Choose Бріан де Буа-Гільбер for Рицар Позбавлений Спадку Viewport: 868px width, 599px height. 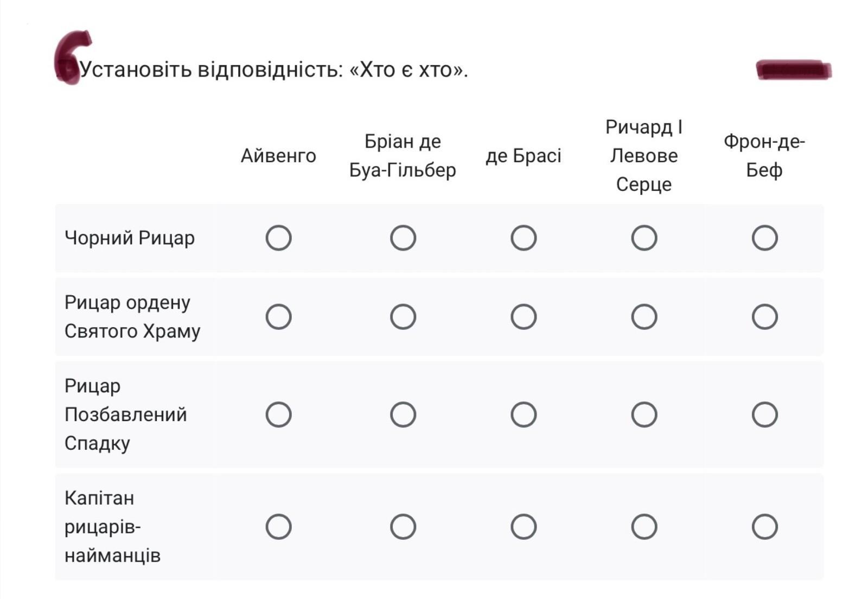(403, 415)
